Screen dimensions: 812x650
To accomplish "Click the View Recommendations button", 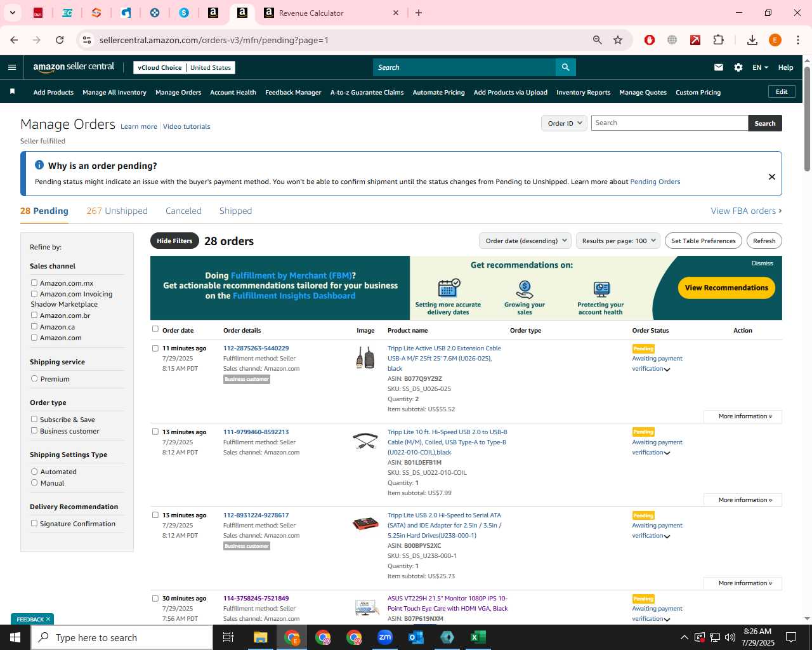I will tap(726, 288).
